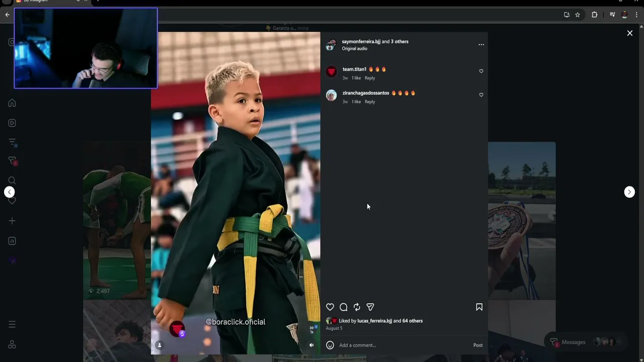Screen dimensions: 644x362
Task: Open lucas_ferreira.bjj from the liked-by line
Action: 374,321
